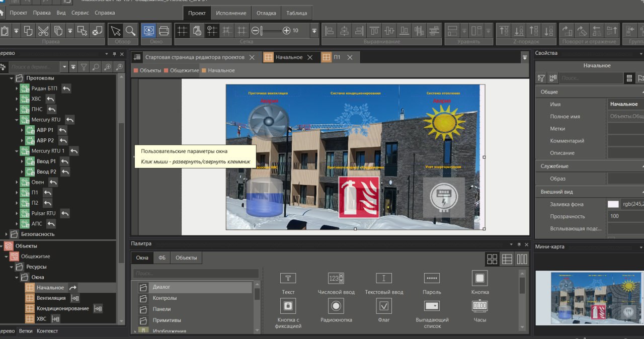The image size is (644, 339).
Task: Open the tree search field dropdown arrow
Action: pos(64,66)
